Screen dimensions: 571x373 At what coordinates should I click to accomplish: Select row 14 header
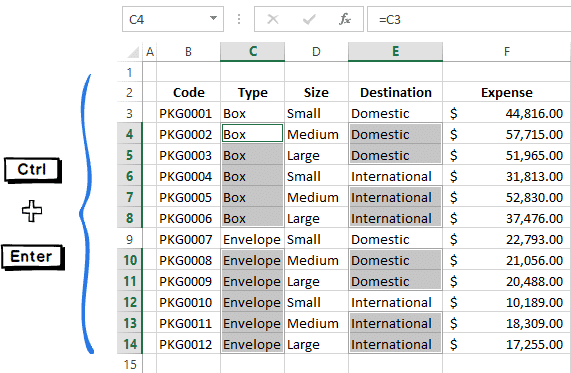point(130,344)
